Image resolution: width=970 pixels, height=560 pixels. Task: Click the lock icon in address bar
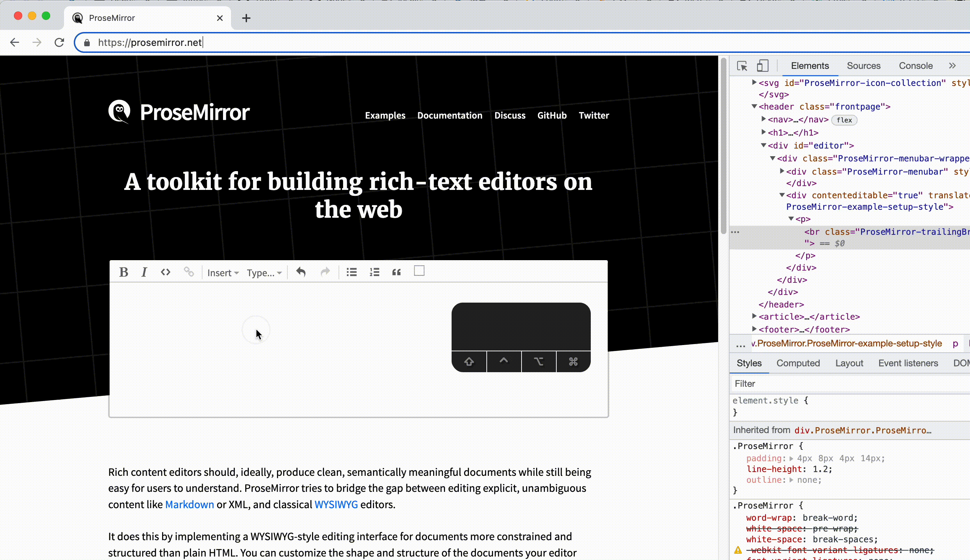coord(87,42)
